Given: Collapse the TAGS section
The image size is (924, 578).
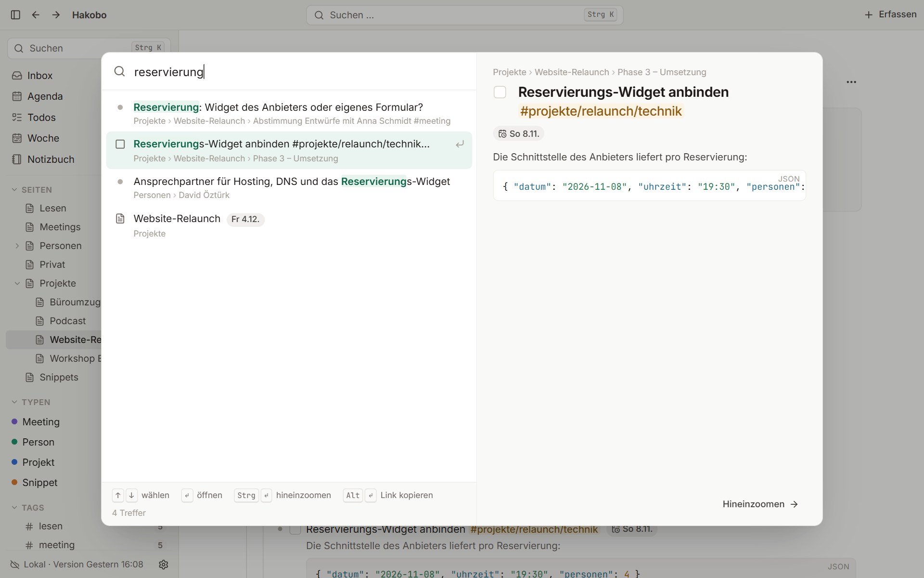Looking at the screenshot, I should (x=14, y=508).
